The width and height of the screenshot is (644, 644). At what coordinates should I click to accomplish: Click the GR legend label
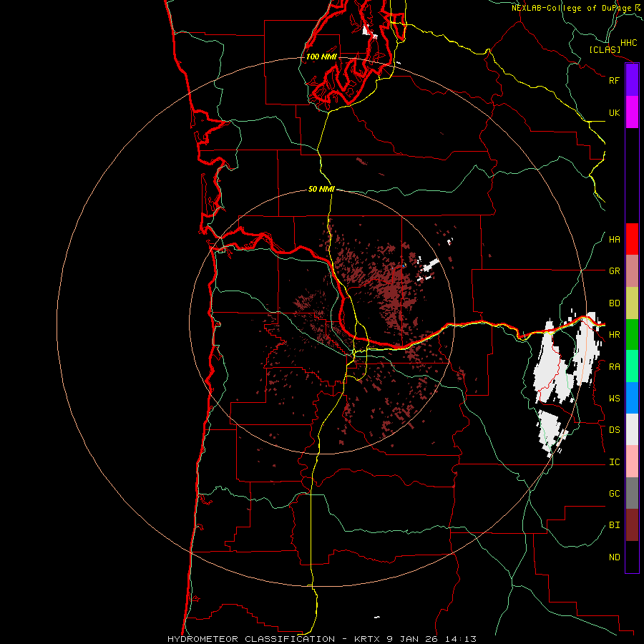(614, 271)
